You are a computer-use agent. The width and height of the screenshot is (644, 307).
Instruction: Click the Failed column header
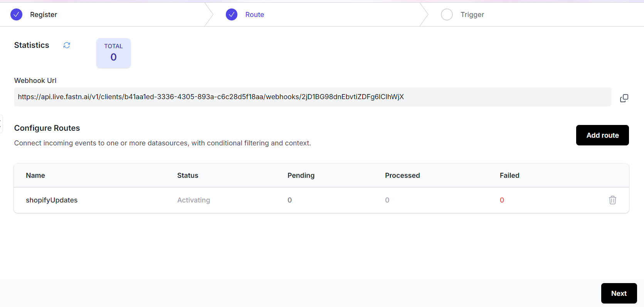pos(509,175)
